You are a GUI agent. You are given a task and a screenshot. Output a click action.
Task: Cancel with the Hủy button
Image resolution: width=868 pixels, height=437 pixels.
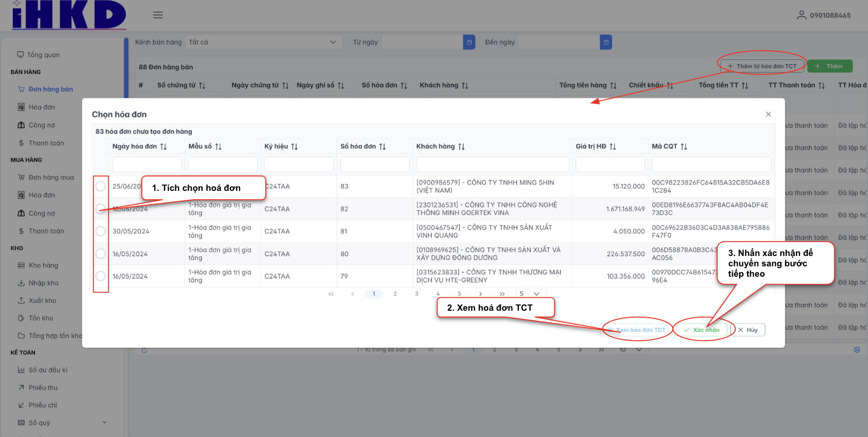(748, 330)
